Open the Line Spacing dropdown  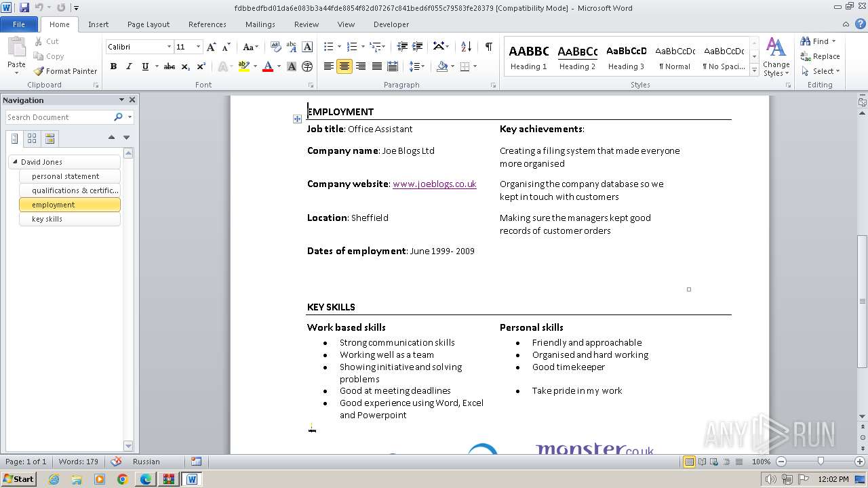[416, 66]
